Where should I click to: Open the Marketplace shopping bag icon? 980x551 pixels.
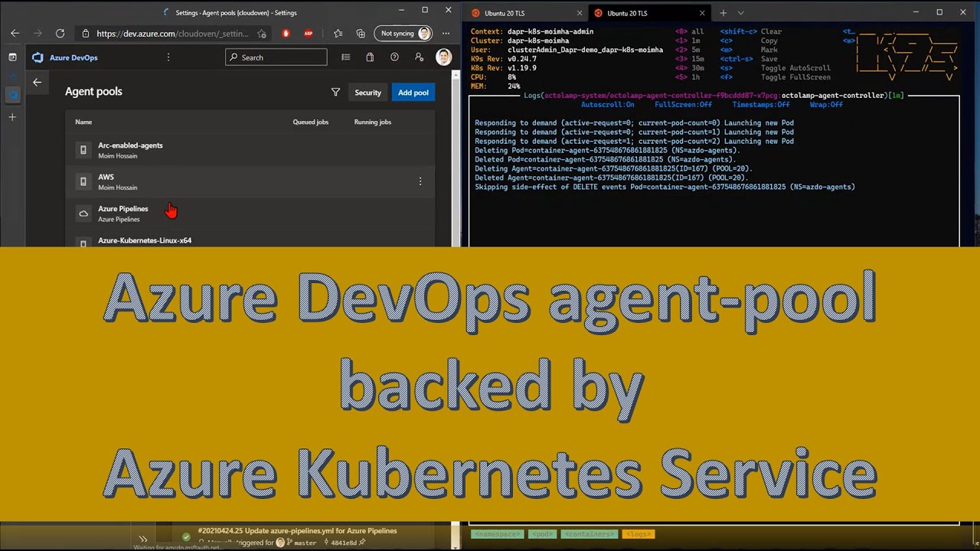[370, 57]
